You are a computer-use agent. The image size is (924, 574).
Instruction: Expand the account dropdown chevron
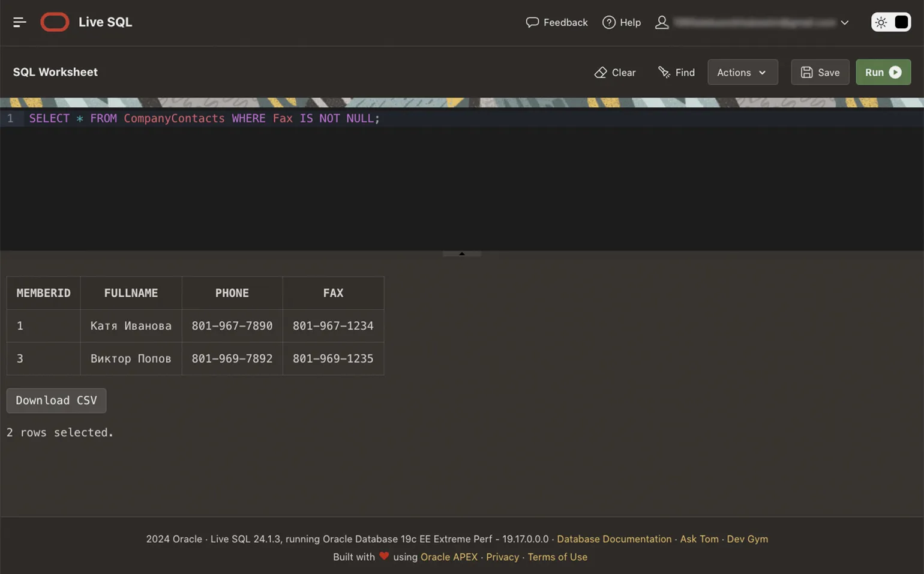tap(844, 23)
